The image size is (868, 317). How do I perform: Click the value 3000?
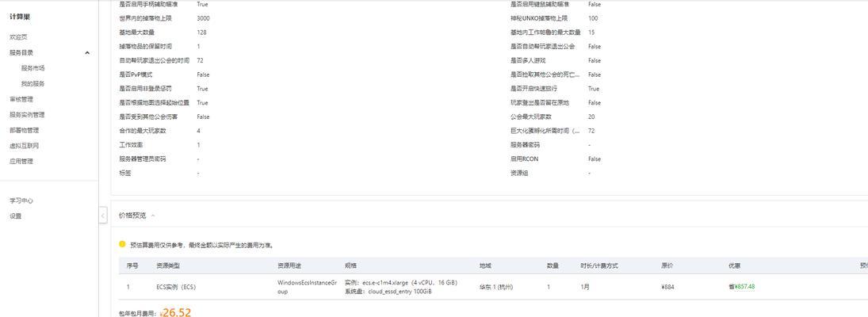[x=203, y=18]
